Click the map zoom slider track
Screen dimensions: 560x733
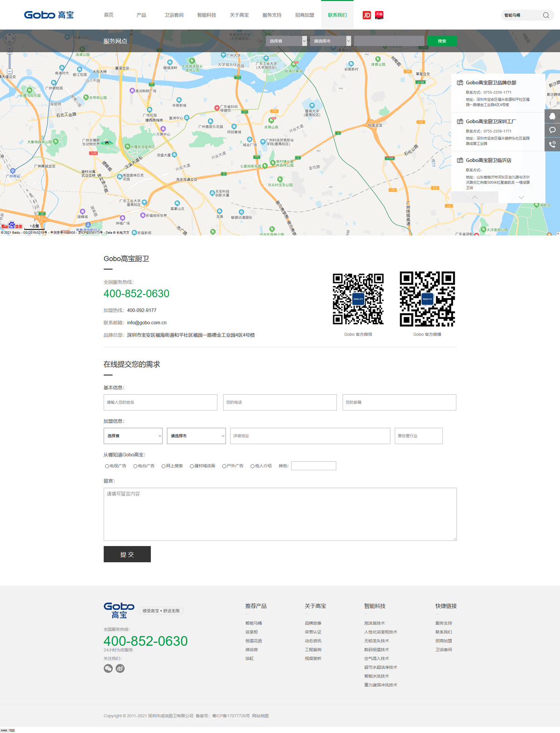(9, 61)
